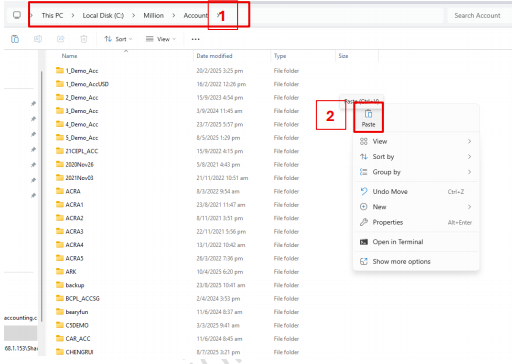This screenshot has width=512, height=364.
Task: Sort by Date modified column header
Action: [x=214, y=56]
